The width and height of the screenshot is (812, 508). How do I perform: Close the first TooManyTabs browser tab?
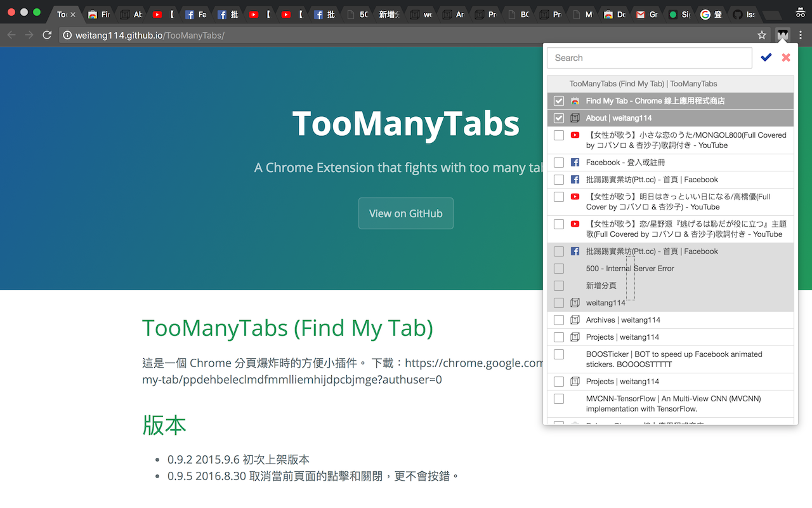(73, 14)
